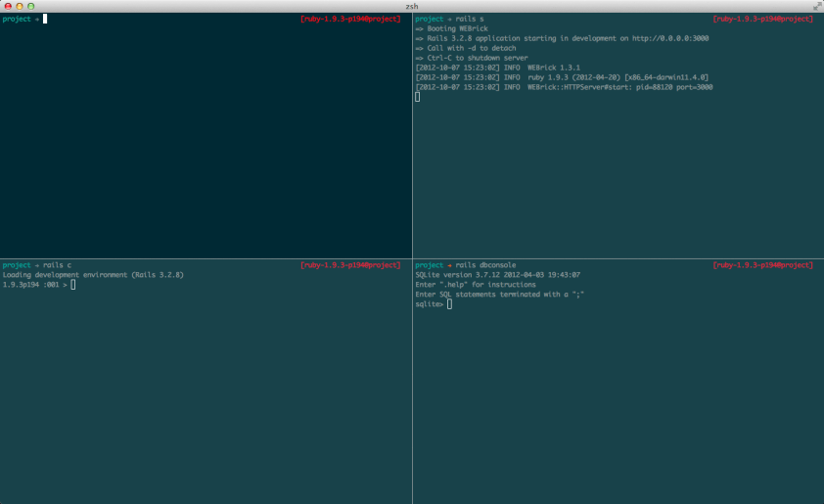Click the 'zsh' window title text

tap(412, 6)
